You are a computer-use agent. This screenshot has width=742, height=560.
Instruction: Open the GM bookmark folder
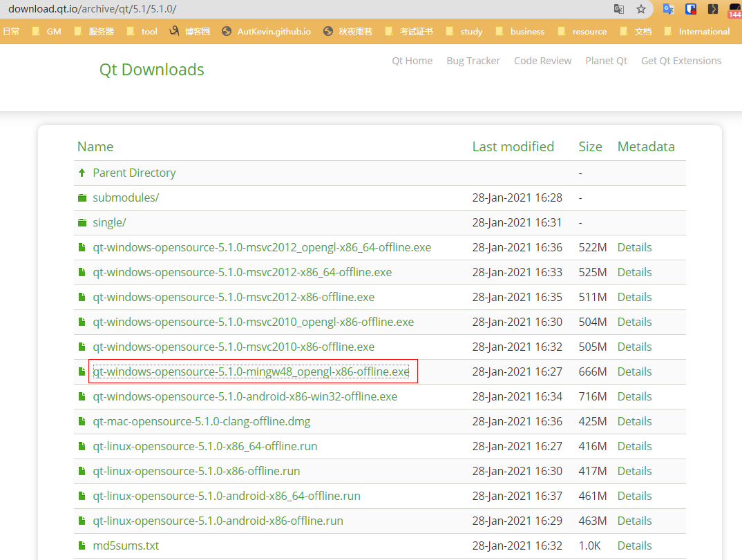click(47, 31)
